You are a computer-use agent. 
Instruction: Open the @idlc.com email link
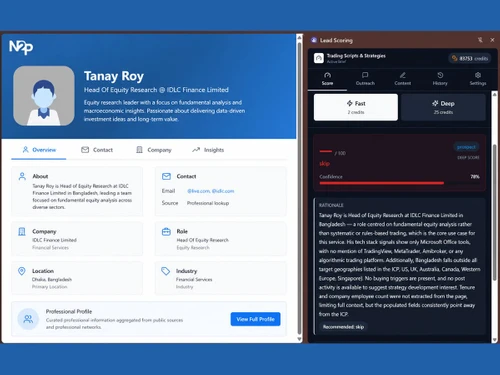[x=223, y=191]
